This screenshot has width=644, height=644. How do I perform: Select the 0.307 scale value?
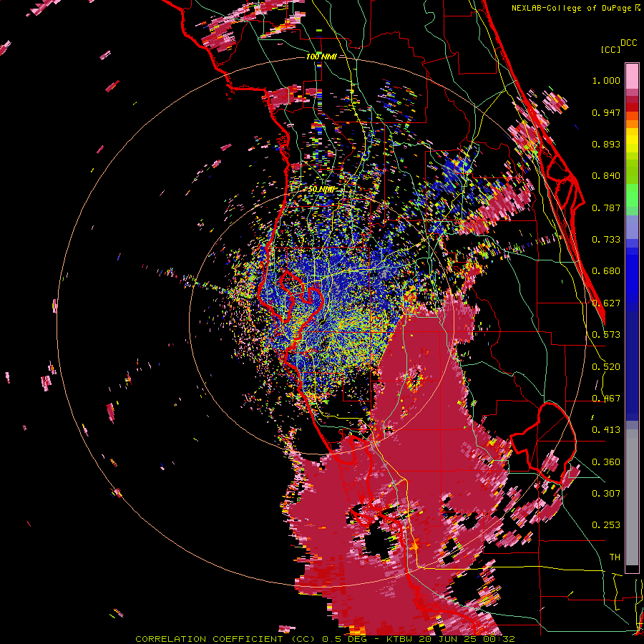tap(606, 494)
